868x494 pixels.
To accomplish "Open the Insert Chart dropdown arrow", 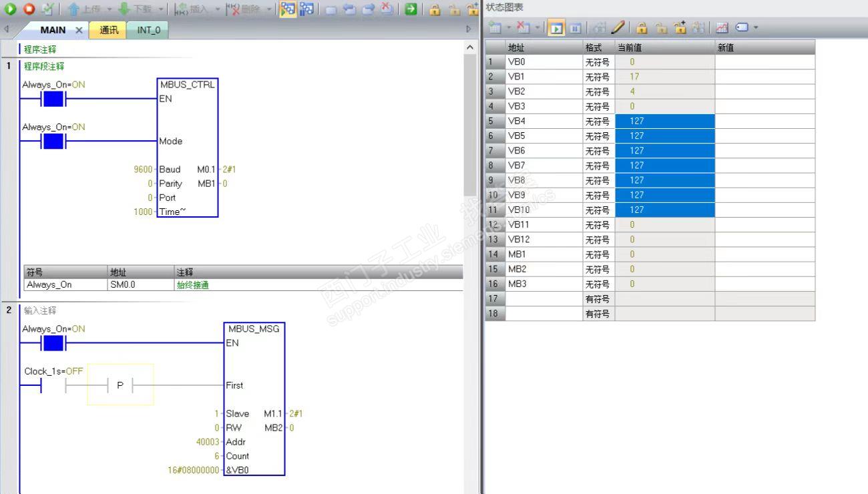I will click(509, 27).
